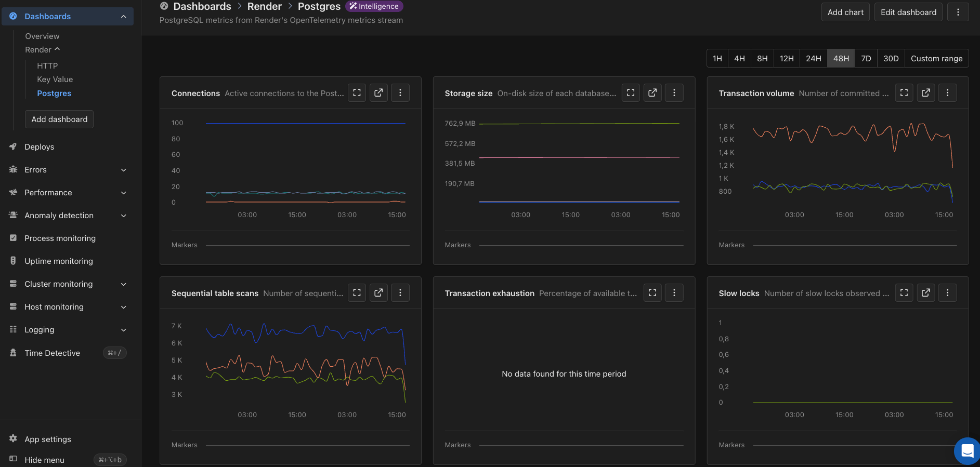Switch to the 7D time range
Viewport: 980px width, 467px height.
click(x=866, y=58)
